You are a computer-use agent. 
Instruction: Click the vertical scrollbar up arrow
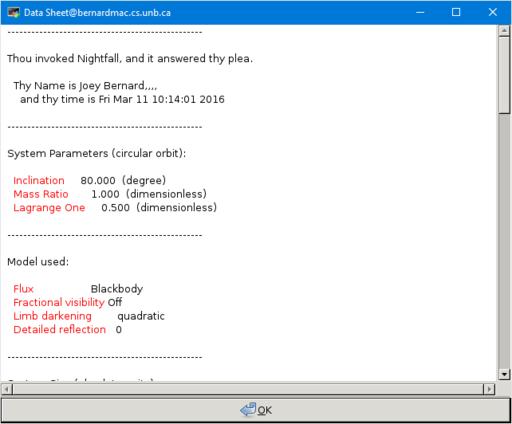(504, 31)
